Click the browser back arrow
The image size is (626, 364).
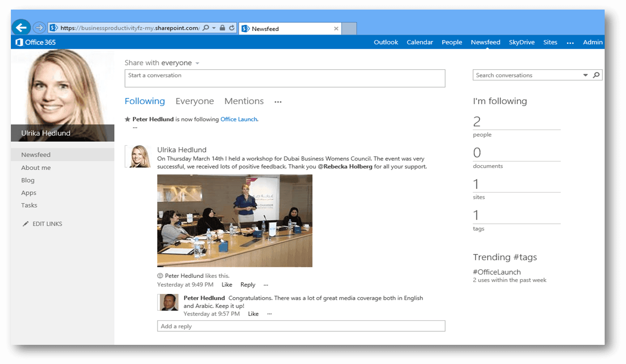(x=21, y=27)
